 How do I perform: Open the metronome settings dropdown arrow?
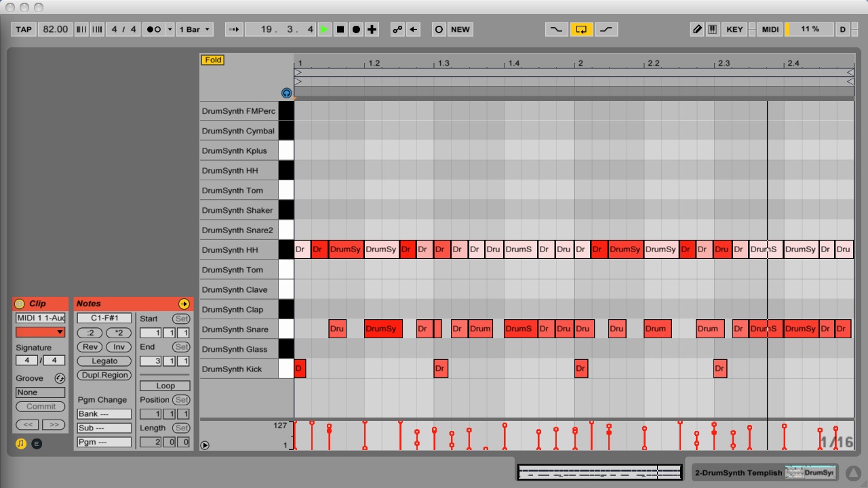170,29
